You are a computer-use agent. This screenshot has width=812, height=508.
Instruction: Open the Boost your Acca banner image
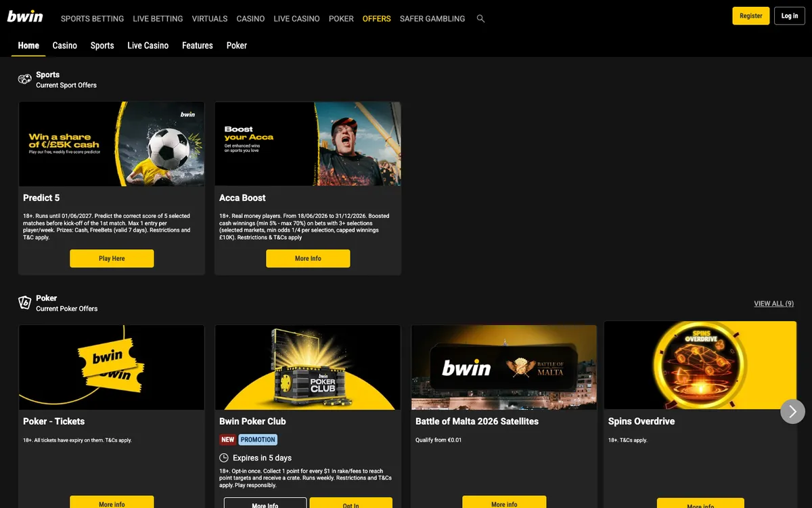tap(308, 144)
